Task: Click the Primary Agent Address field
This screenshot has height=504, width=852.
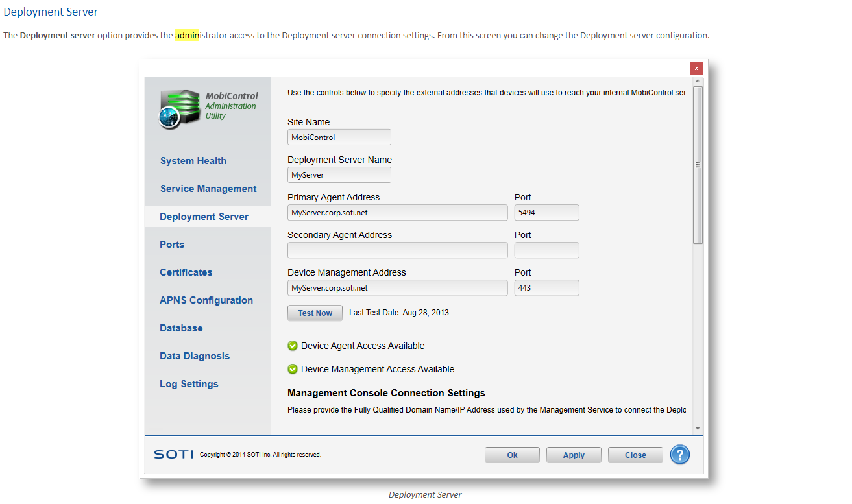Action: point(398,212)
